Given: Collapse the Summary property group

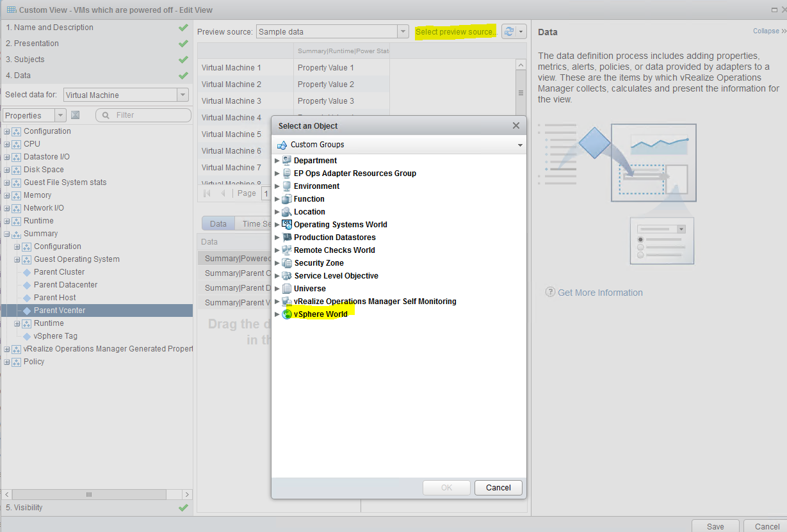Looking at the screenshot, I should click(7, 234).
